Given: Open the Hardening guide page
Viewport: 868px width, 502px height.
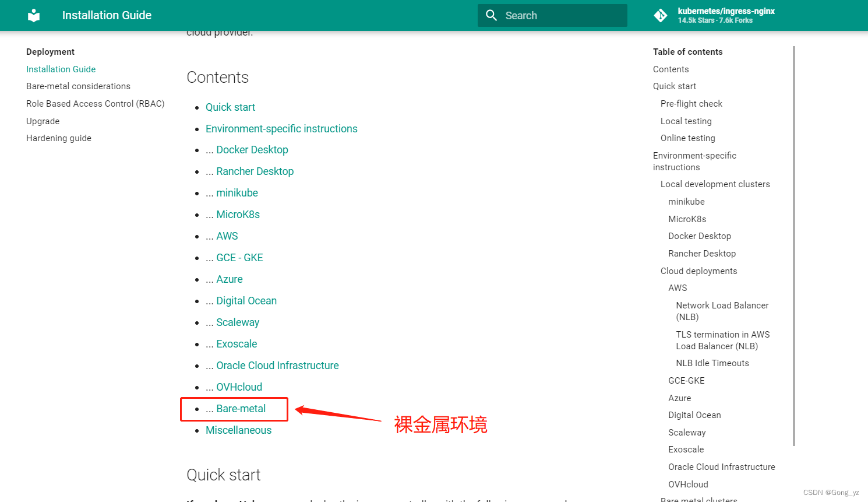Looking at the screenshot, I should 58,138.
